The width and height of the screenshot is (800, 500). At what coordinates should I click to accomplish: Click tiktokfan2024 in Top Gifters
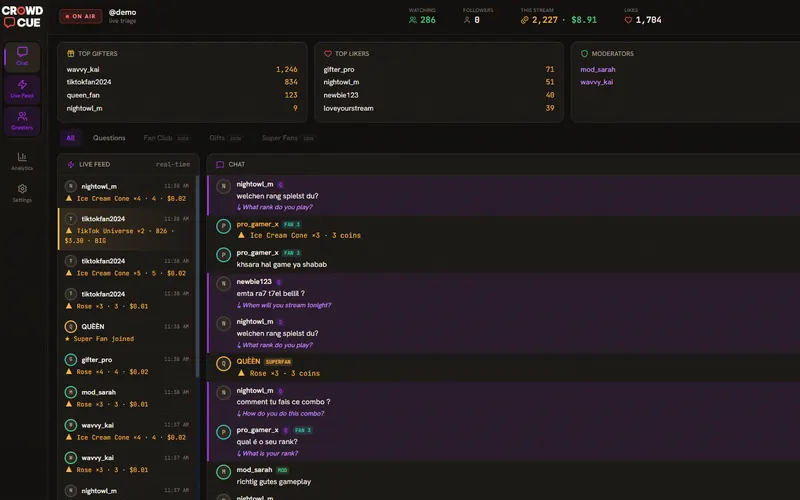tap(89, 82)
